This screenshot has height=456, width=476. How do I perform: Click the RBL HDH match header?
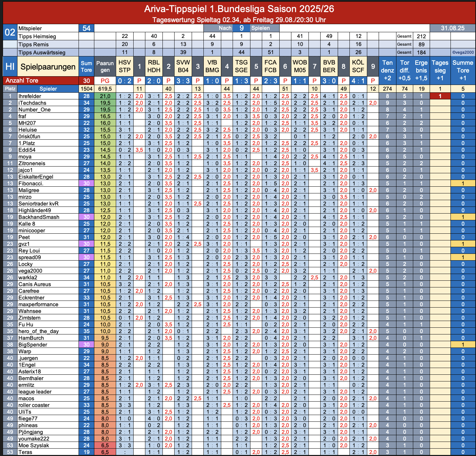(x=154, y=66)
